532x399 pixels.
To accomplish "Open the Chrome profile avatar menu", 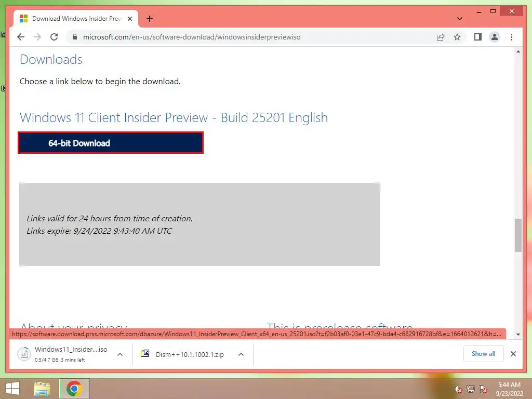I will 495,37.
